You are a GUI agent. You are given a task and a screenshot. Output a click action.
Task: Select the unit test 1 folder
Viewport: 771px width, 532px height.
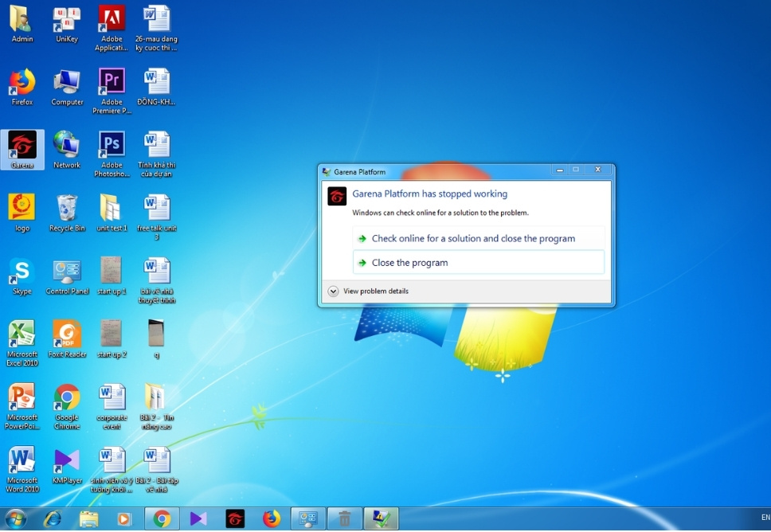pos(112,213)
